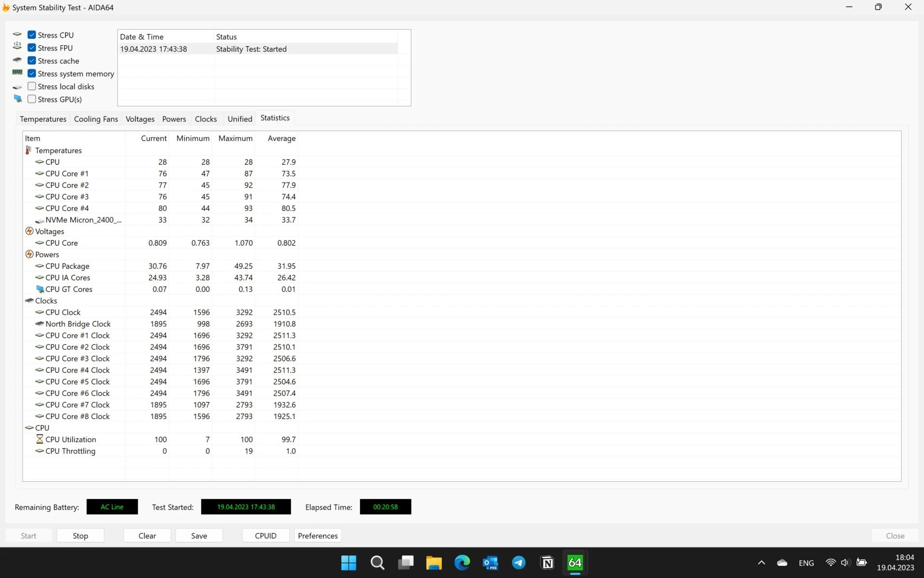Image resolution: width=924 pixels, height=578 pixels.
Task: Open the Preferences button
Action: coord(318,536)
